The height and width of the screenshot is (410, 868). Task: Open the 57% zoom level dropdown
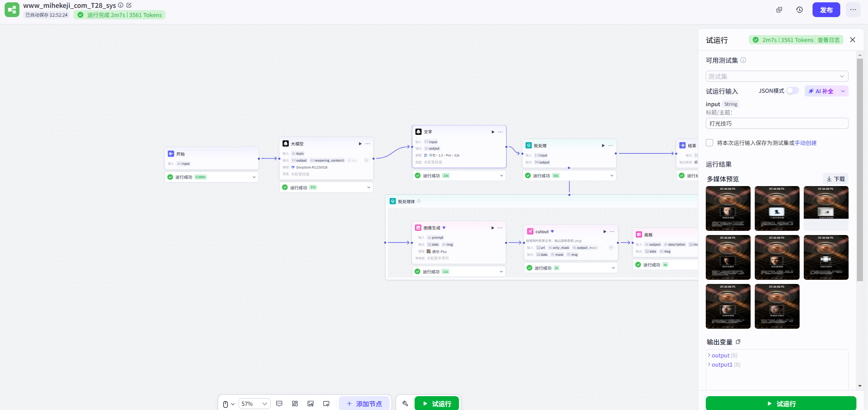[254, 404]
